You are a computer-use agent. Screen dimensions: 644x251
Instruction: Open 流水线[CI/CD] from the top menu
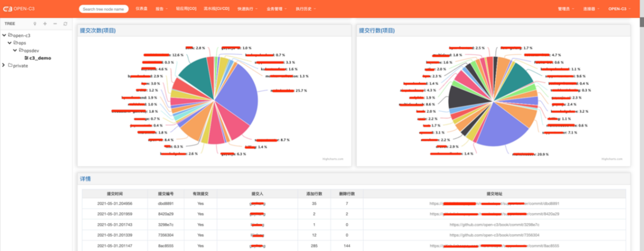(216, 9)
